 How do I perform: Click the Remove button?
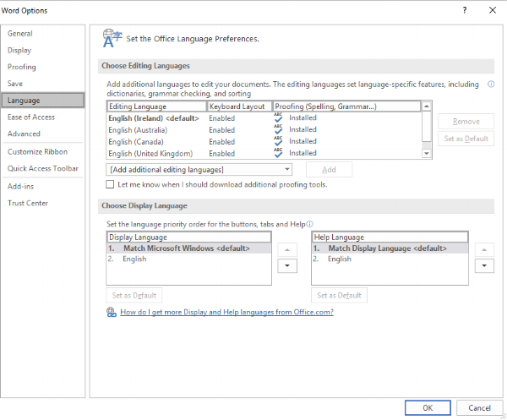coord(466,121)
